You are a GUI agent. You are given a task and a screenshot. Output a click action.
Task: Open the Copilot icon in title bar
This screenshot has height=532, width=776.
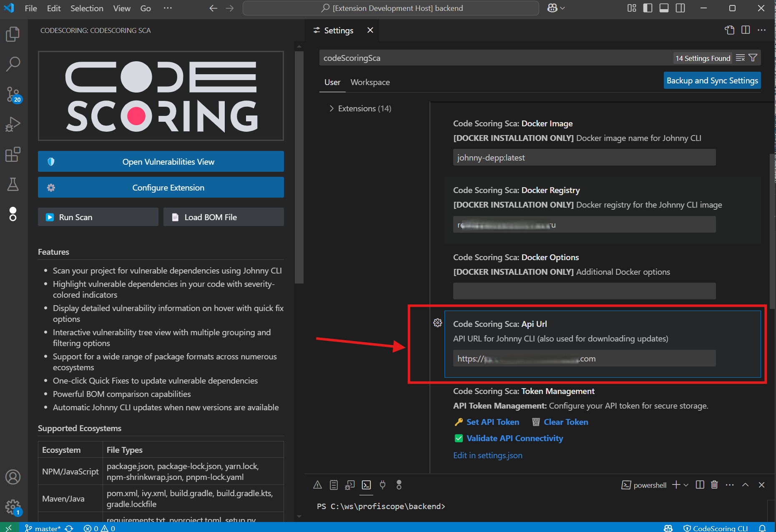point(552,8)
